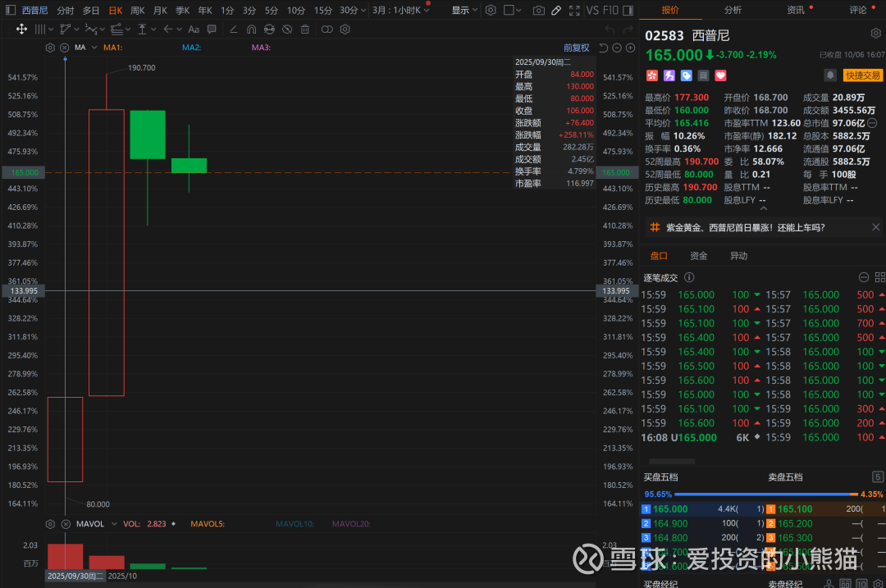Screen dimensions: 886x588
Task: Switch to 周K weekly chart
Action: [x=137, y=10]
